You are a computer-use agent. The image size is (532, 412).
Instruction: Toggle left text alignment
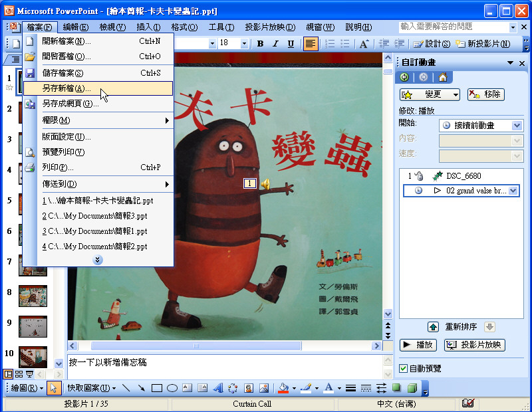tap(311, 44)
